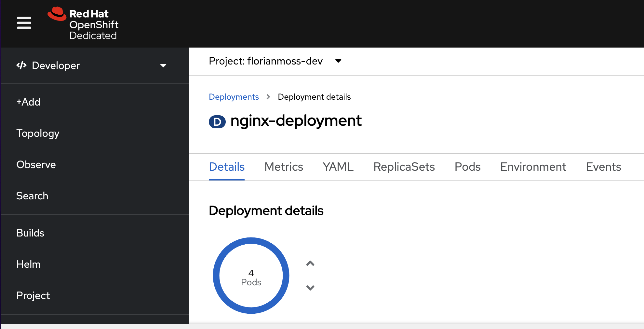
Task: Open +Add in the sidebar
Action: click(x=28, y=102)
